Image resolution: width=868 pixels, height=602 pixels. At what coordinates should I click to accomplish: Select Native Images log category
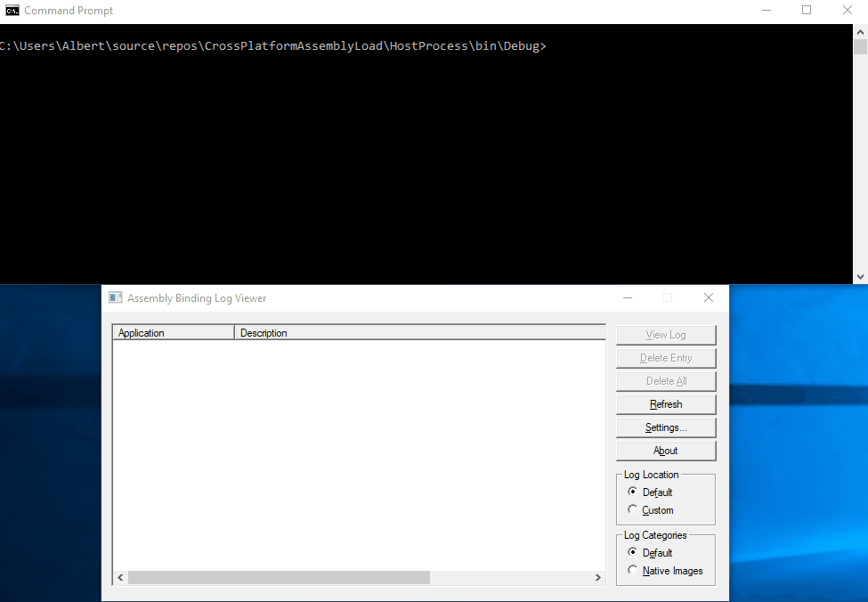tap(633, 571)
